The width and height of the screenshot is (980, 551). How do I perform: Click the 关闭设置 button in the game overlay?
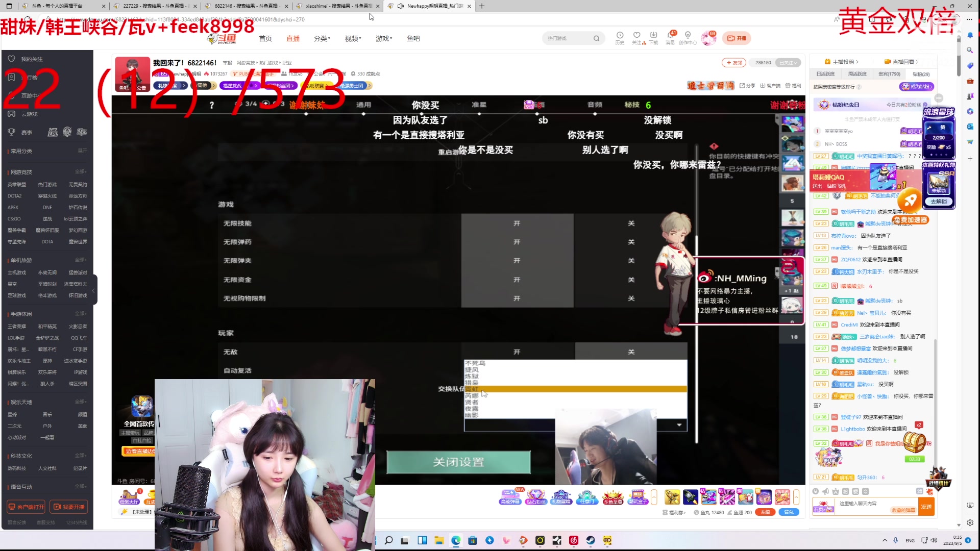coord(458,462)
